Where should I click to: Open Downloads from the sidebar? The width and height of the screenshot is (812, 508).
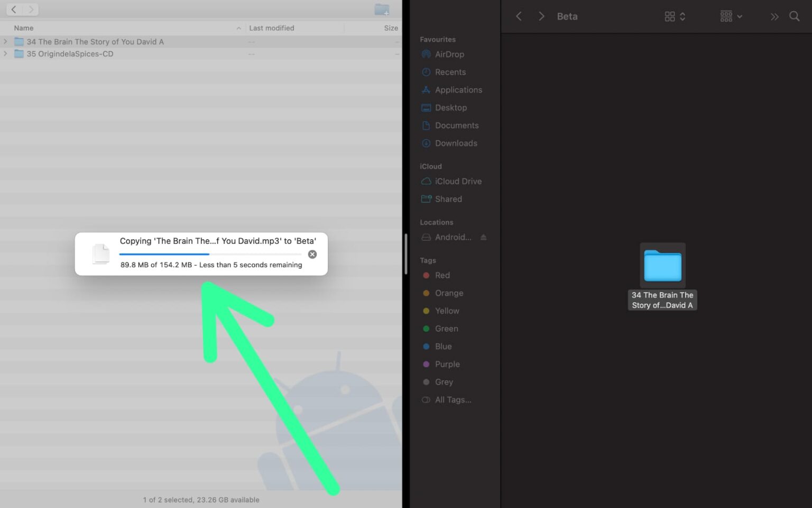click(x=456, y=143)
